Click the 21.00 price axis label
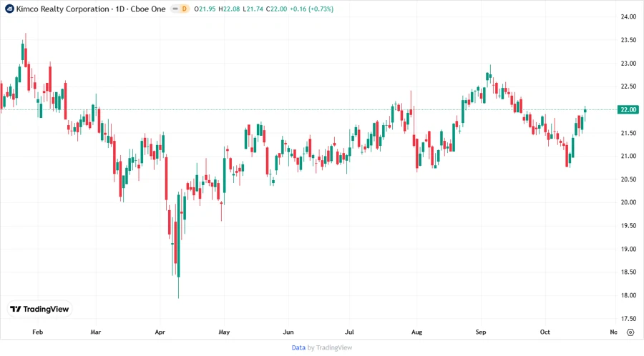The height and width of the screenshot is (356, 644). (628, 157)
